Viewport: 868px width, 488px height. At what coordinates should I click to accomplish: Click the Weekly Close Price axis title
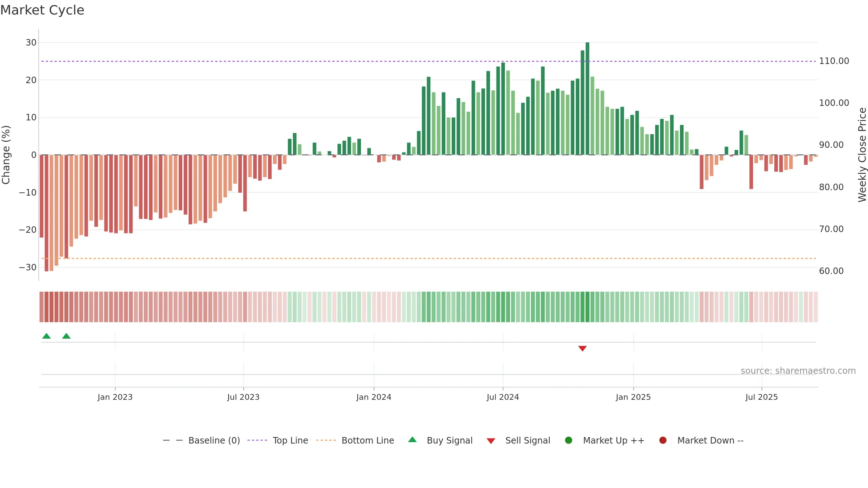pos(862,155)
